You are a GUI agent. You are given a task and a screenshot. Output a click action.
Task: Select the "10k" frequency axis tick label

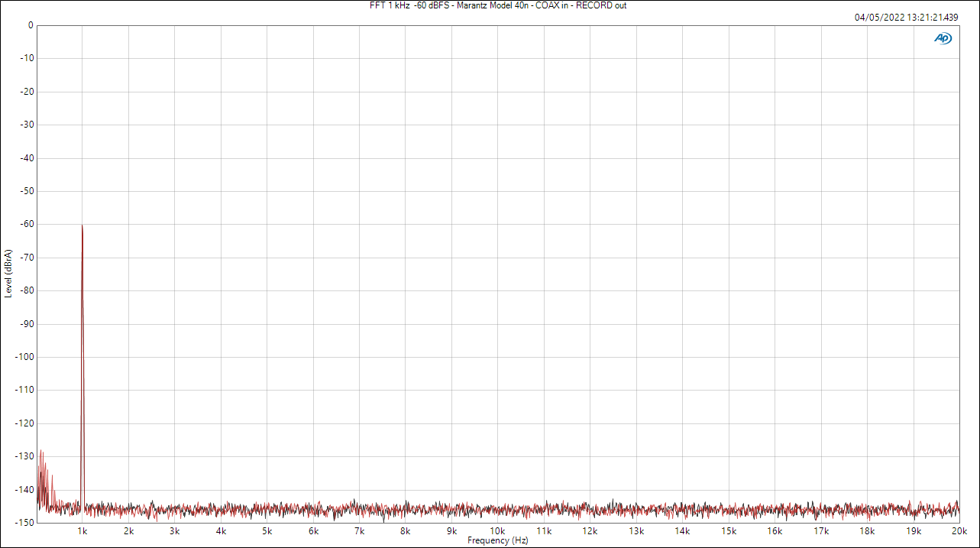pyautogui.click(x=498, y=531)
